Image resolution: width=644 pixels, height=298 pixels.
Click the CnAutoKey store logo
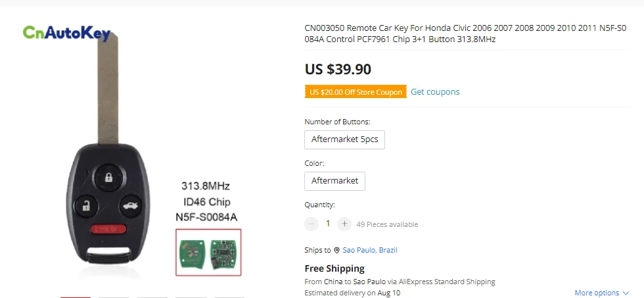point(66,32)
